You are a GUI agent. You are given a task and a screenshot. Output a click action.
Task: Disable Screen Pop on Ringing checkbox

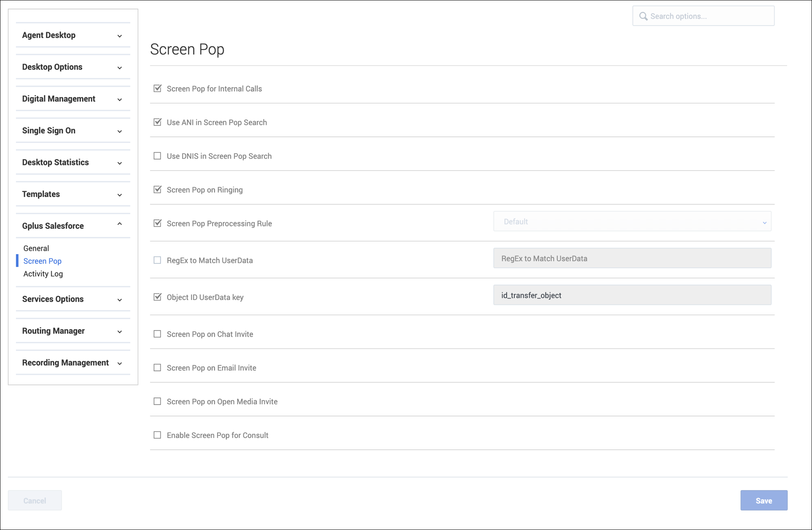pyautogui.click(x=157, y=190)
